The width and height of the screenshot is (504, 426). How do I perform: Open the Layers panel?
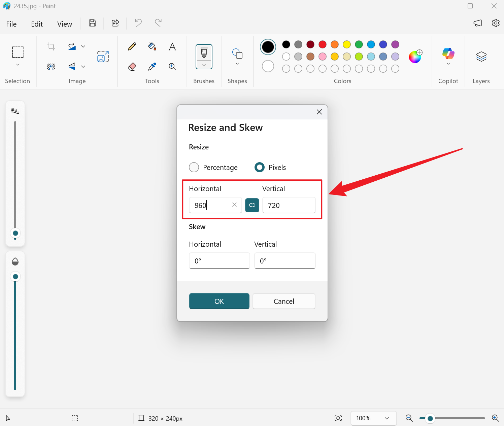point(481,57)
